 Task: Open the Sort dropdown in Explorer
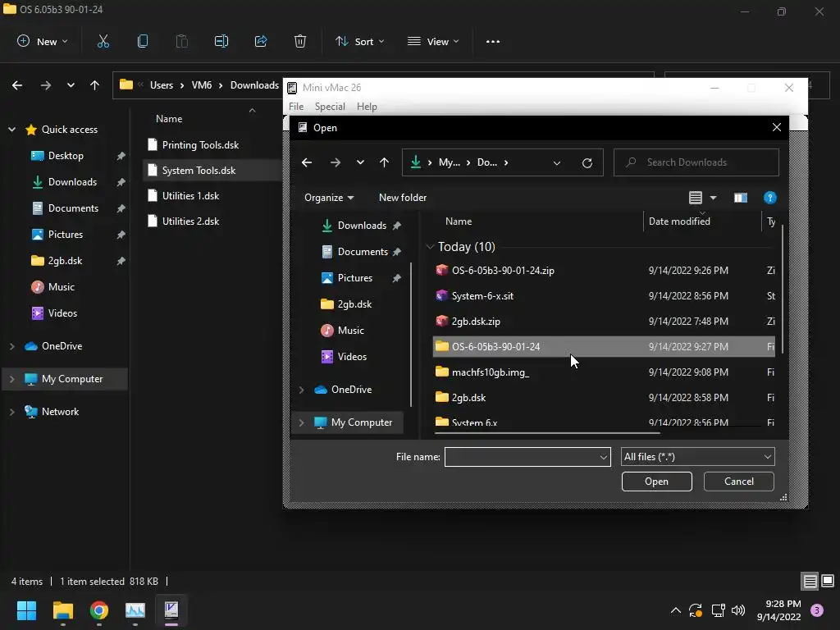359,41
